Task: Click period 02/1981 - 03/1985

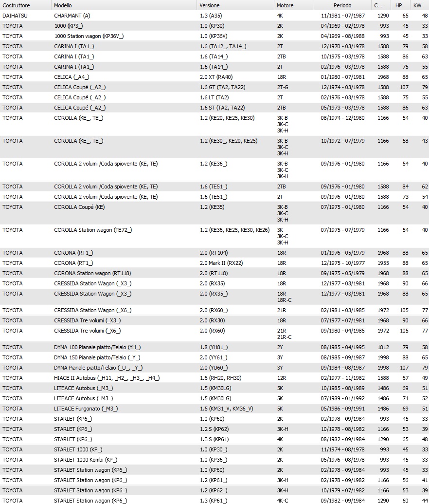Action: point(342,310)
